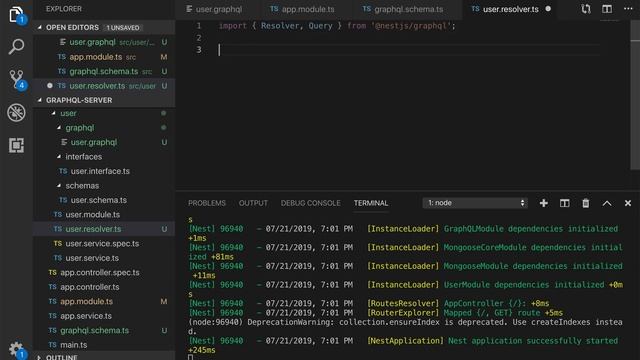Open the Extensions view in activity bar
640x360 pixels.
(16, 145)
